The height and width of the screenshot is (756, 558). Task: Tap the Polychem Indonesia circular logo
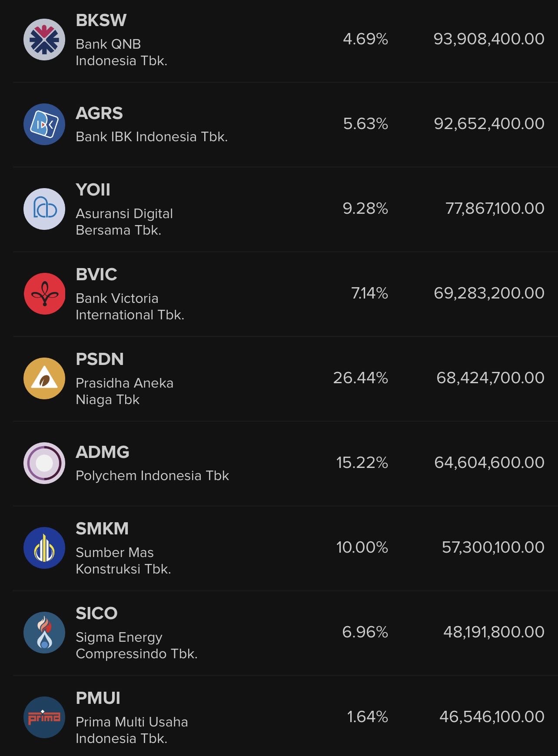pos(44,463)
